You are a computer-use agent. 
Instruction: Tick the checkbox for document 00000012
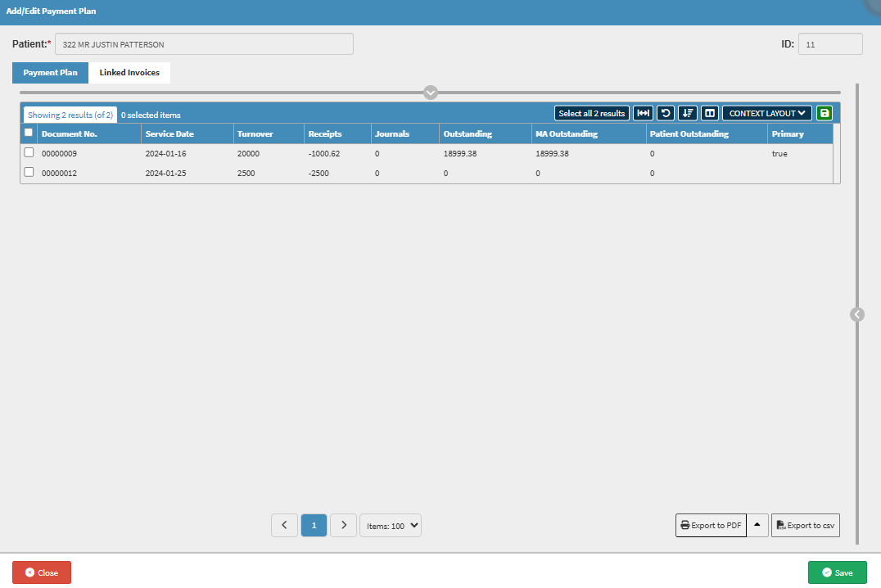(29, 172)
